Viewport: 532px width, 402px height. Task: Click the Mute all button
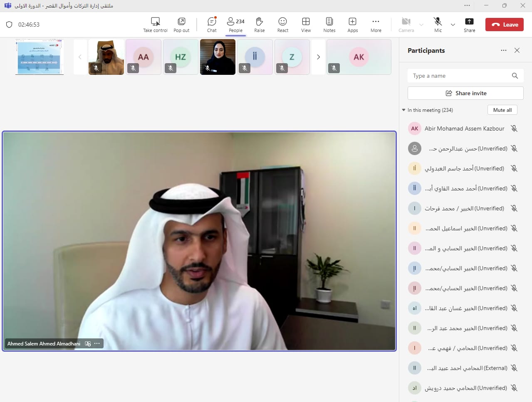pyautogui.click(x=502, y=110)
